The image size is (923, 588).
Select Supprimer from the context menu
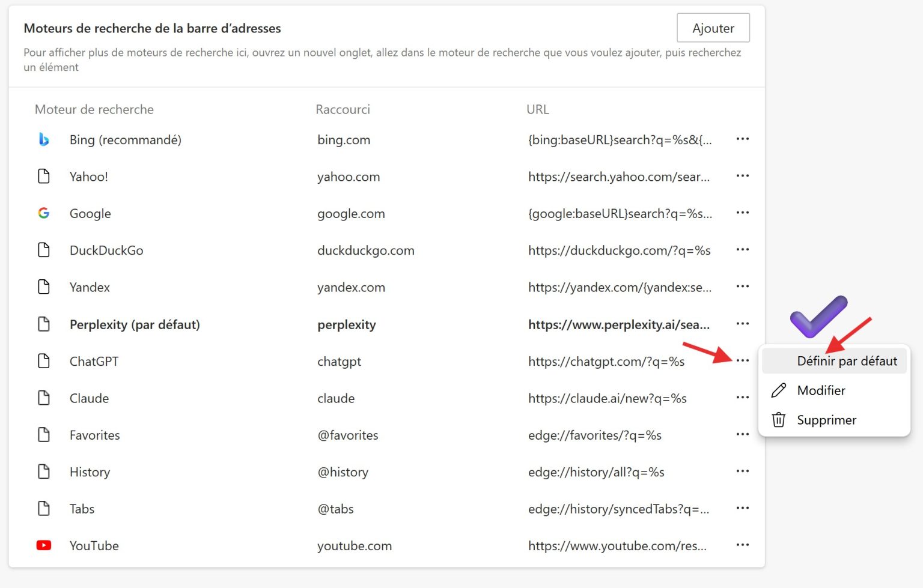coord(827,420)
